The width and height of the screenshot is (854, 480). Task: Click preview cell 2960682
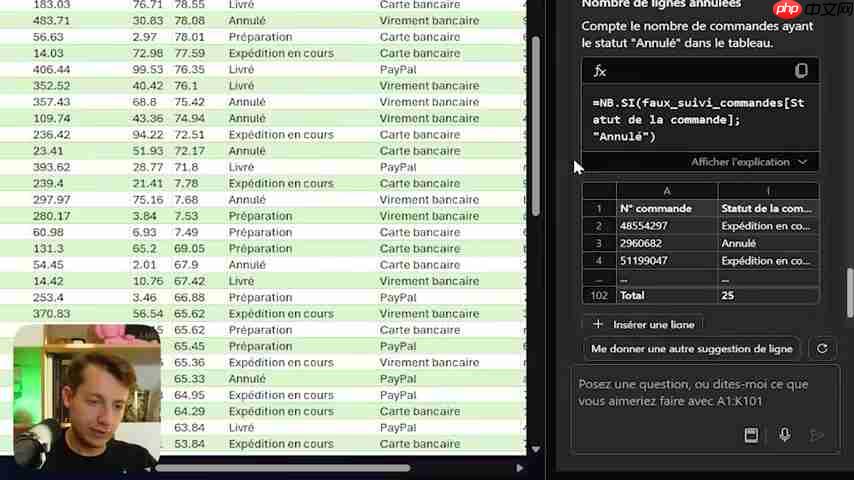667,244
